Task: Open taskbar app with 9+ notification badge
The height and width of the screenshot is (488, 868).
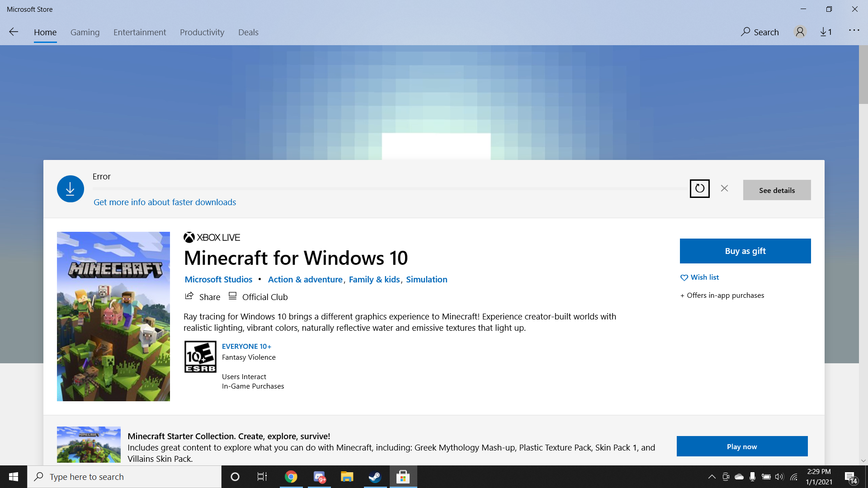Action: (319, 477)
